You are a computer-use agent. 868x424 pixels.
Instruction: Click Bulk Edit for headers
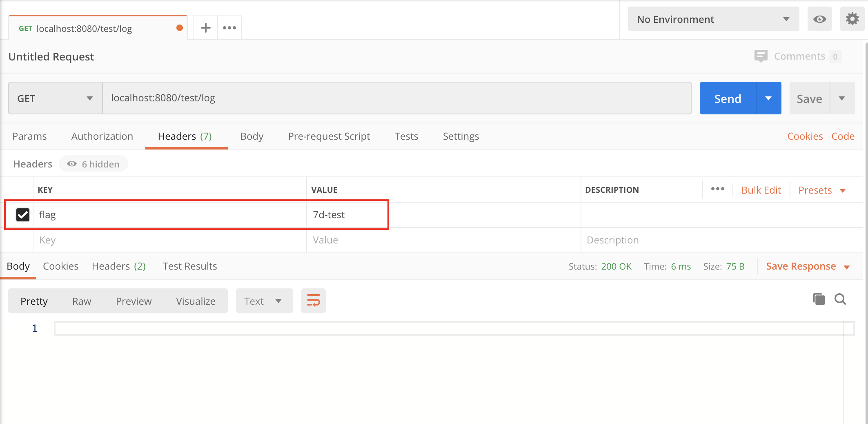point(761,190)
